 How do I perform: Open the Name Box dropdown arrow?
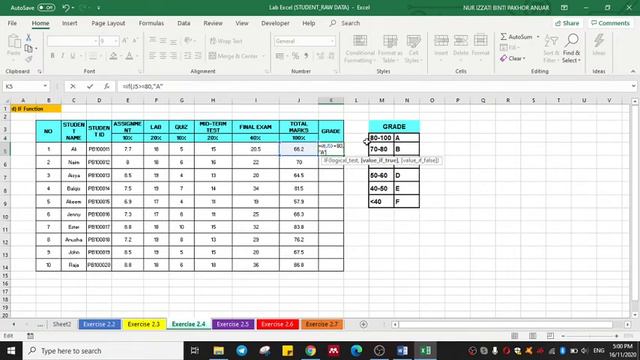click(45, 86)
